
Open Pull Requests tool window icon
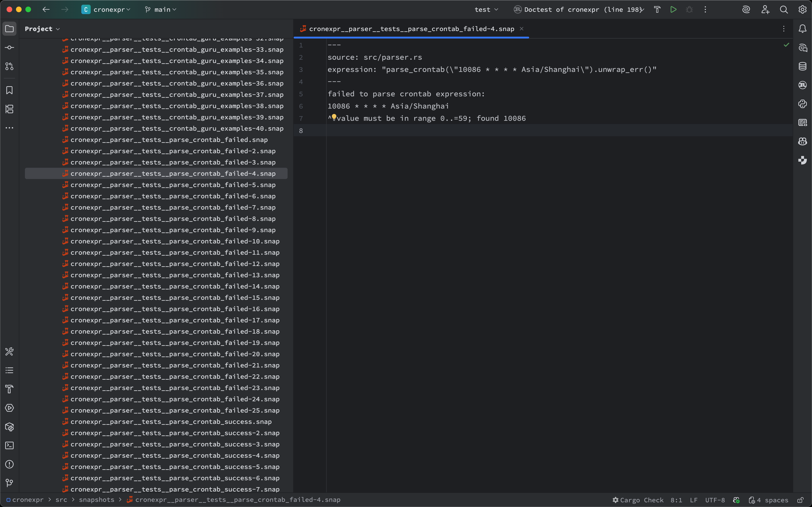(9, 66)
